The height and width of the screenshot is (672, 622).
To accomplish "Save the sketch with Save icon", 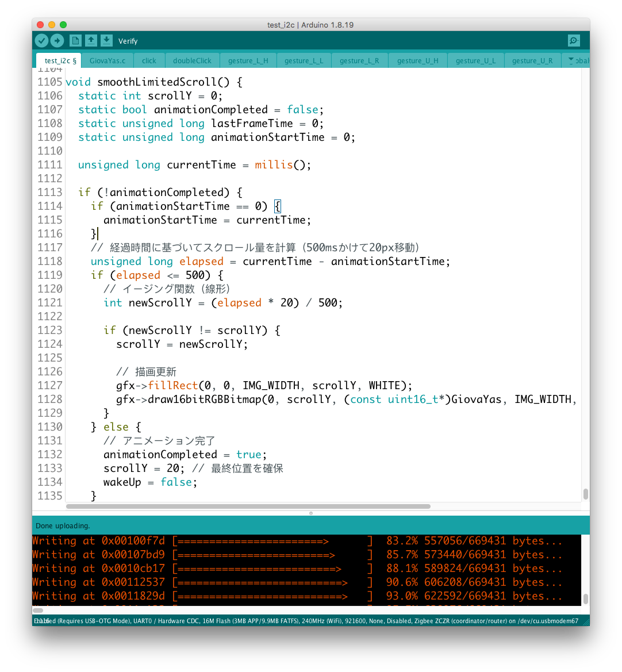I will click(106, 40).
